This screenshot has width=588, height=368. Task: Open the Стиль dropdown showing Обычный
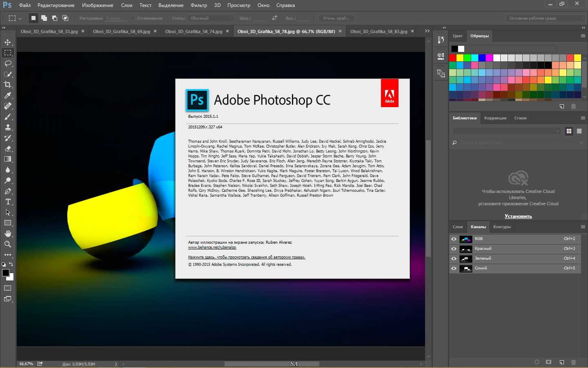[x=212, y=18]
